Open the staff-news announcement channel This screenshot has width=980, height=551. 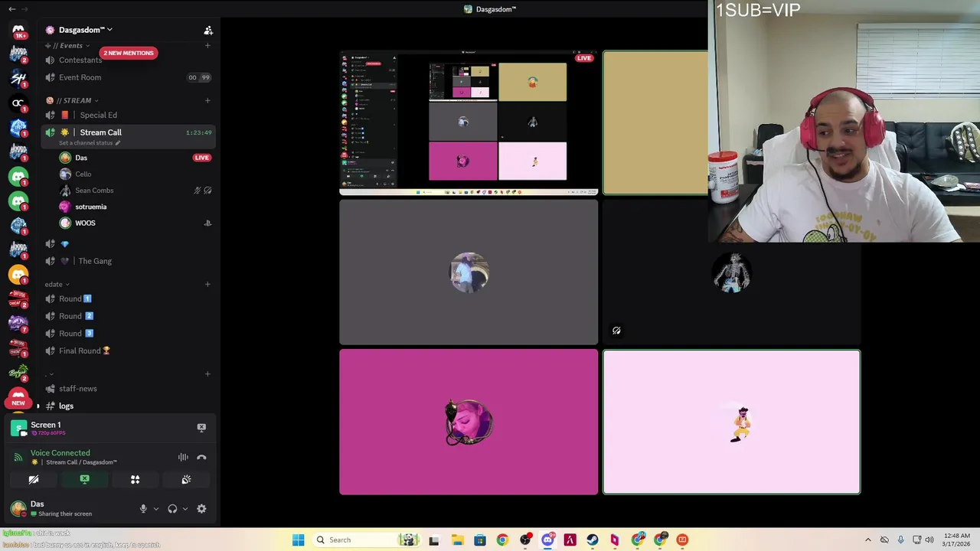126,389
